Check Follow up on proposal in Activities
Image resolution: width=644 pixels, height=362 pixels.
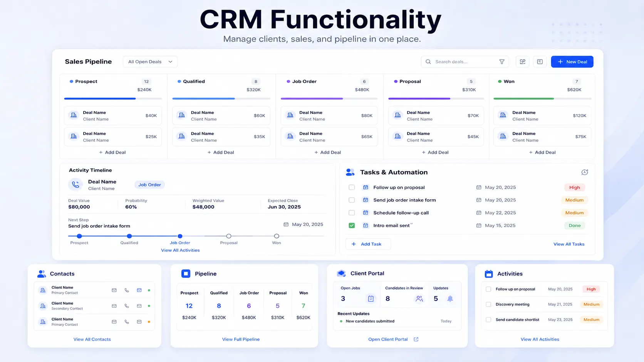pyautogui.click(x=488, y=289)
